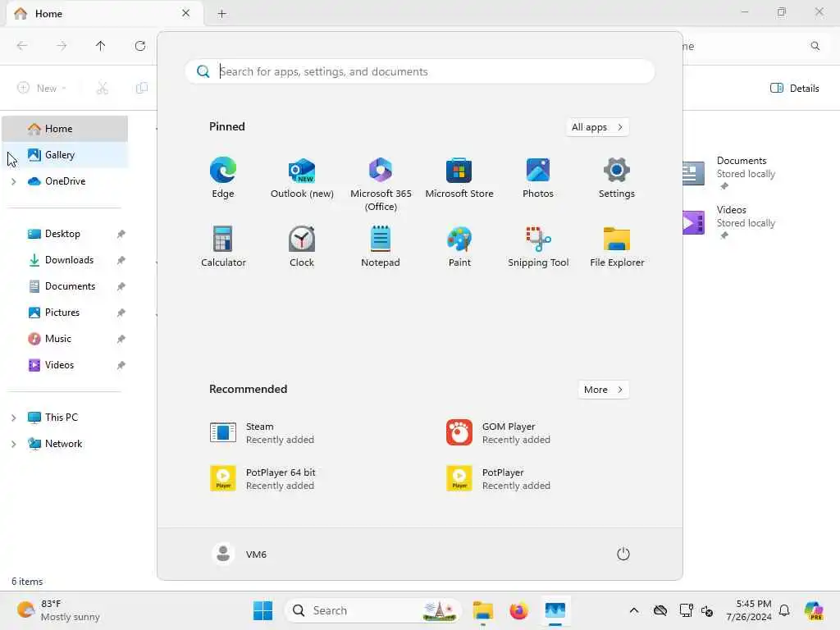This screenshot has width=840, height=630.
Task: Go up one folder level
Action: (x=101, y=46)
